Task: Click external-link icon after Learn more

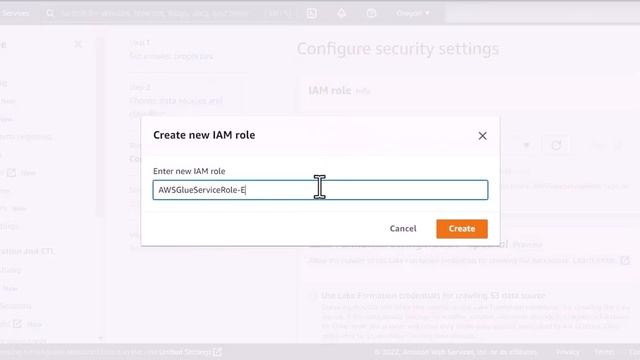Action: 624,260
